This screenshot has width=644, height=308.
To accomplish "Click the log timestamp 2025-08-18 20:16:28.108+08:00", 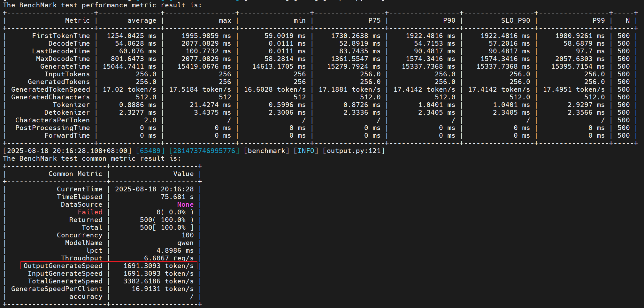I will 67,151.
